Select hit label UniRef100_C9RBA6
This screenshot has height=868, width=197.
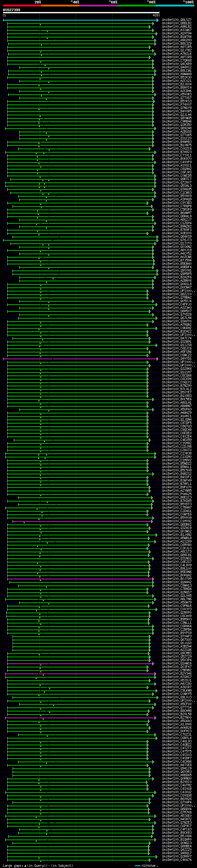pos(177,121)
